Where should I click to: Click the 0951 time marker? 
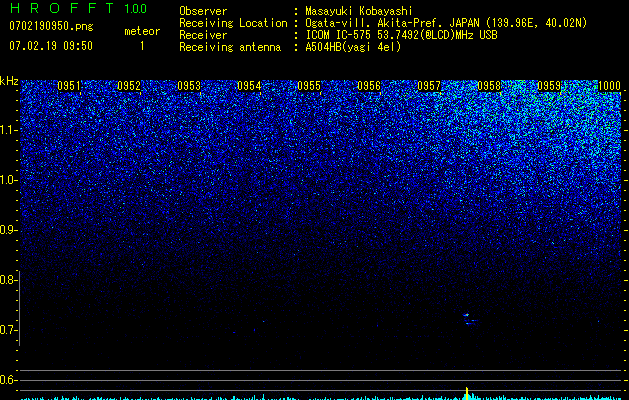(69, 86)
